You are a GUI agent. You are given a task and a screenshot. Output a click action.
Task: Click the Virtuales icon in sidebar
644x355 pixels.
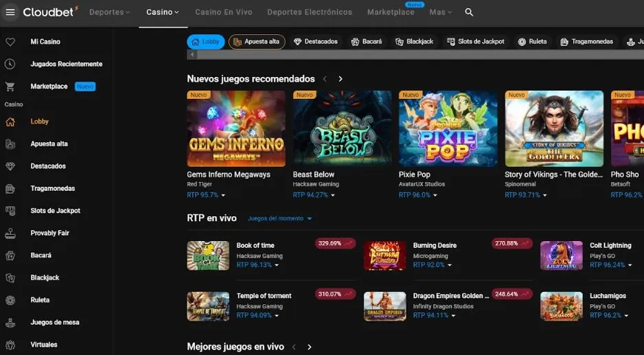pos(10,345)
